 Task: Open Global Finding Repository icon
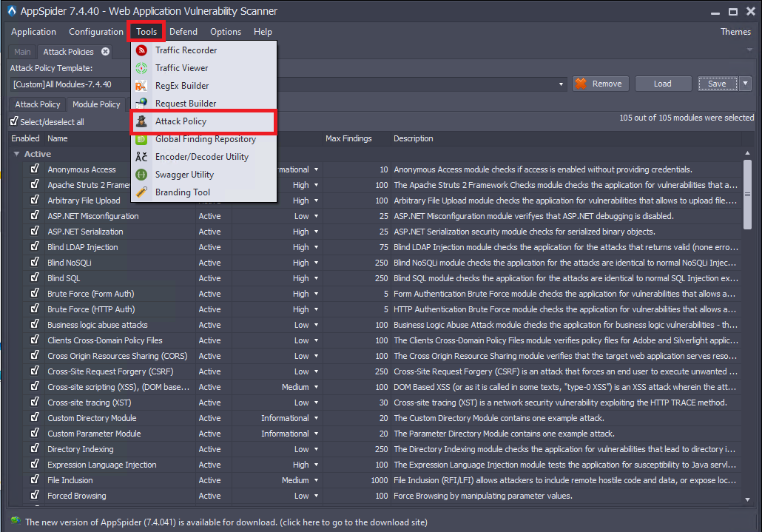(x=141, y=139)
